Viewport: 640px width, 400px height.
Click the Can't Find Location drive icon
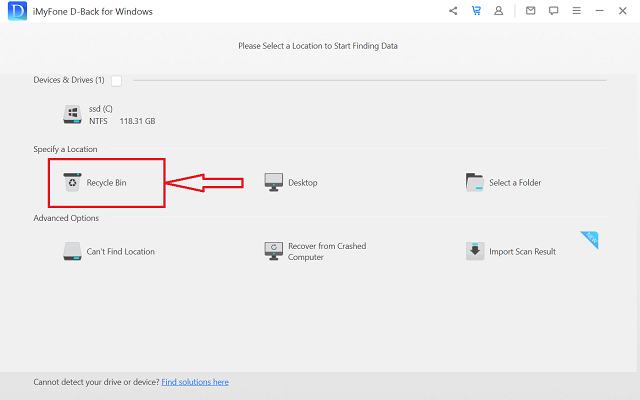pos(72,251)
